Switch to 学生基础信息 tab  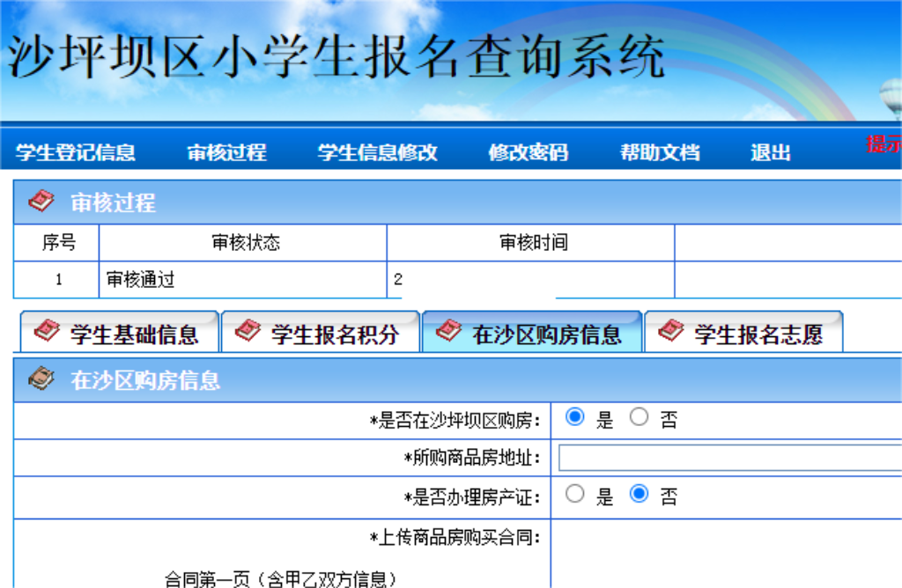click(x=120, y=332)
